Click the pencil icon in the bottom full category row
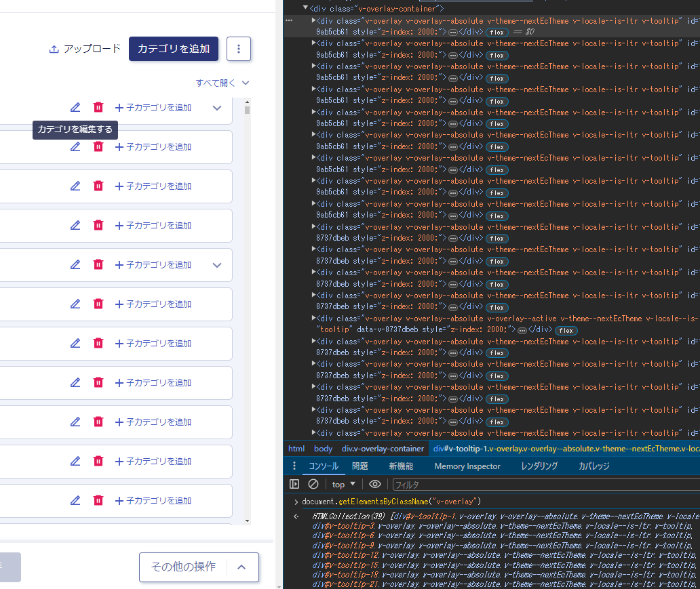 tap(75, 500)
